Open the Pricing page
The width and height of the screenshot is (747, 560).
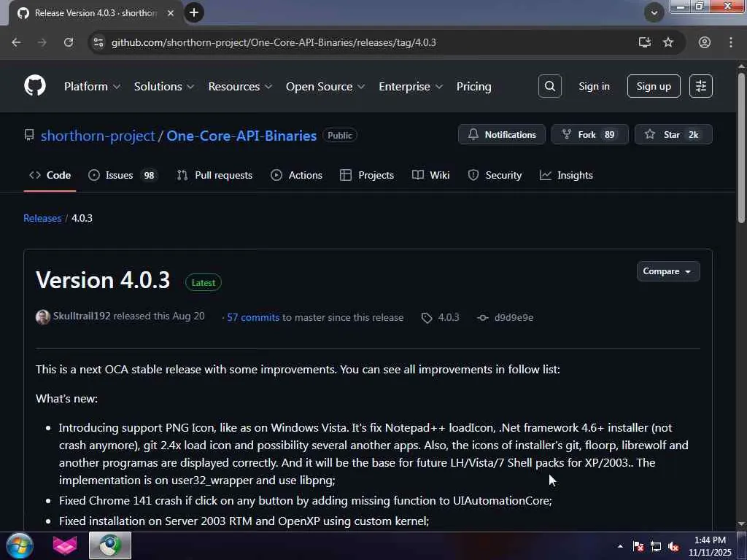[x=473, y=87]
